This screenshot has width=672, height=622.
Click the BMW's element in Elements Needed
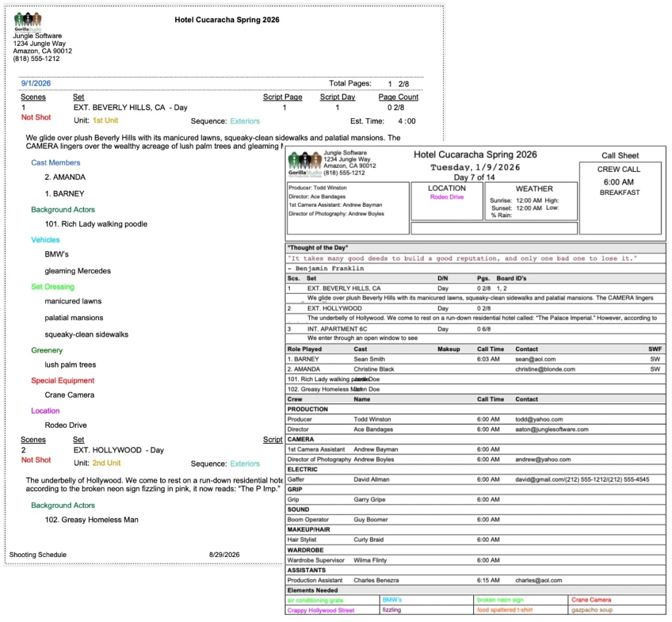[x=392, y=600]
